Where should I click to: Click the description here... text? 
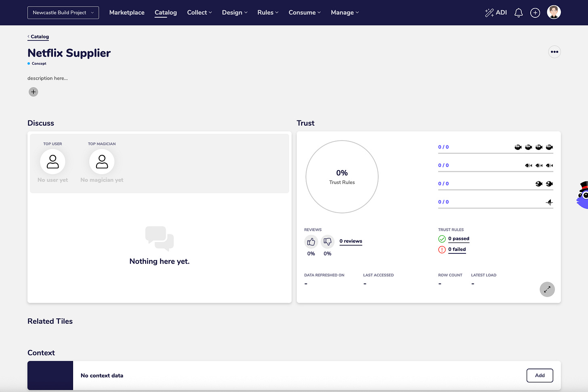(48, 78)
